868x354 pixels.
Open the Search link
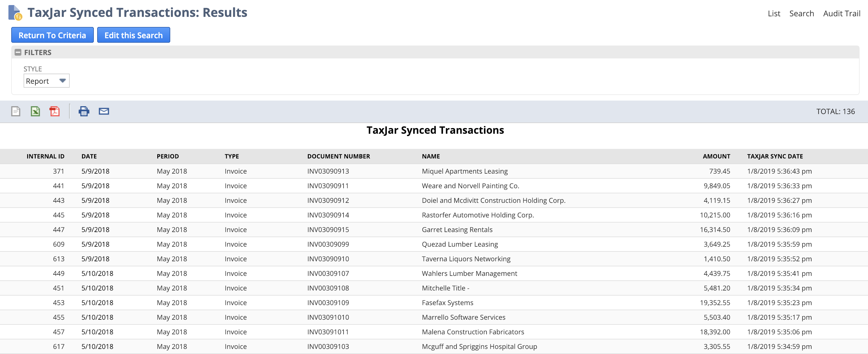pyautogui.click(x=801, y=13)
